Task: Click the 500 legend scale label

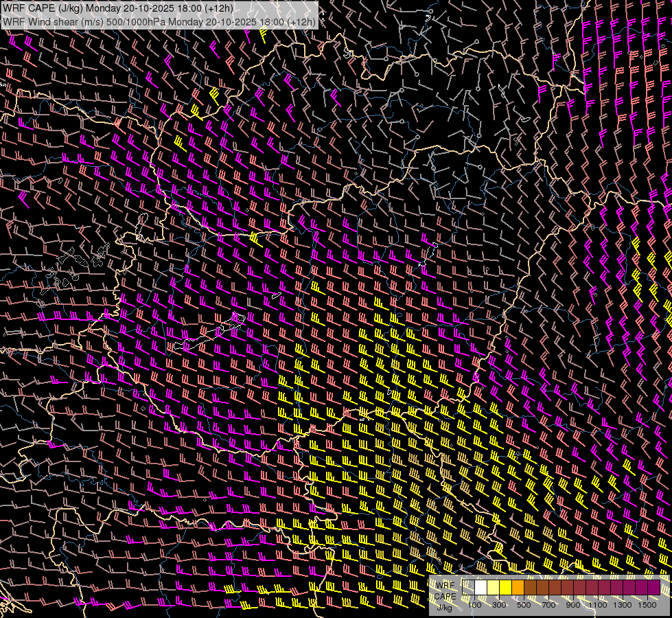Action: click(524, 605)
